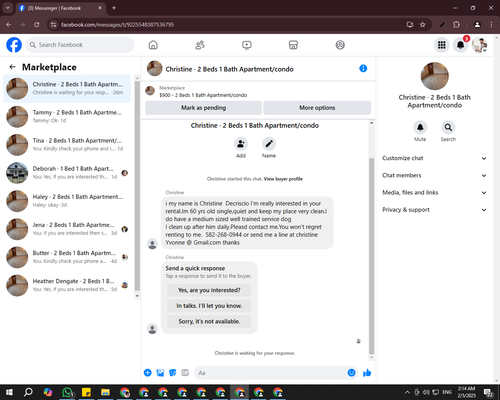Reload the browser page
The width and height of the screenshot is (500, 400).
click(x=37, y=25)
